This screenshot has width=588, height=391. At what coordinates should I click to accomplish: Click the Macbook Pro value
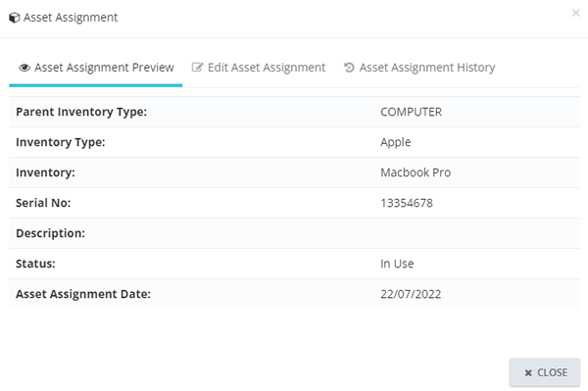point(416,172)
